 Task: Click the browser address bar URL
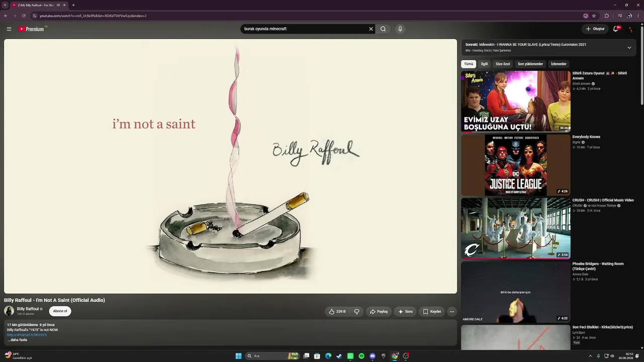tap(93, 16)
